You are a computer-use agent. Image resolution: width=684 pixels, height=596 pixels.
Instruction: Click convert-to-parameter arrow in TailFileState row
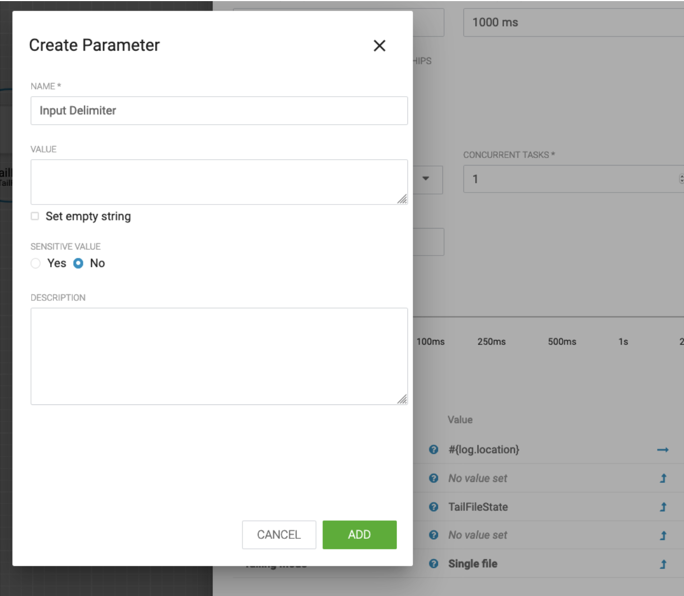[x=662, y=507]
